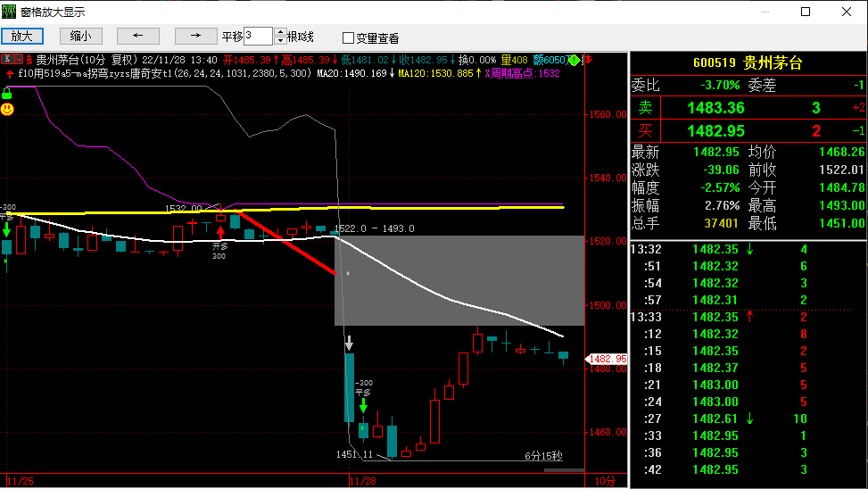Click the X周期高点:1532 label

523,73
